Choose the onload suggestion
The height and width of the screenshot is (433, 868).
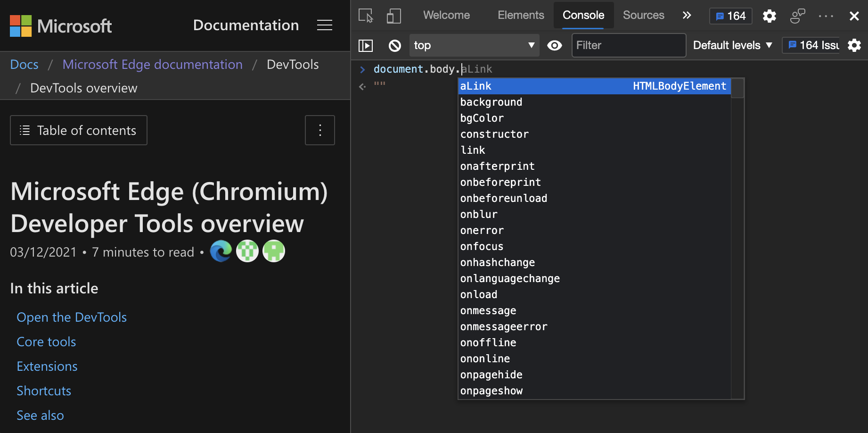pos(595,294)
